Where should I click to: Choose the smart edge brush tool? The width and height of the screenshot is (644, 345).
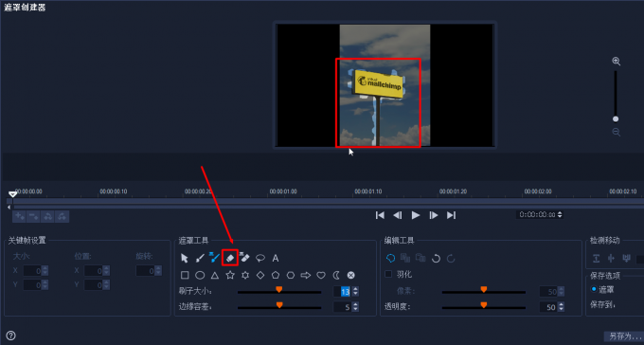(x=214, y=258)
